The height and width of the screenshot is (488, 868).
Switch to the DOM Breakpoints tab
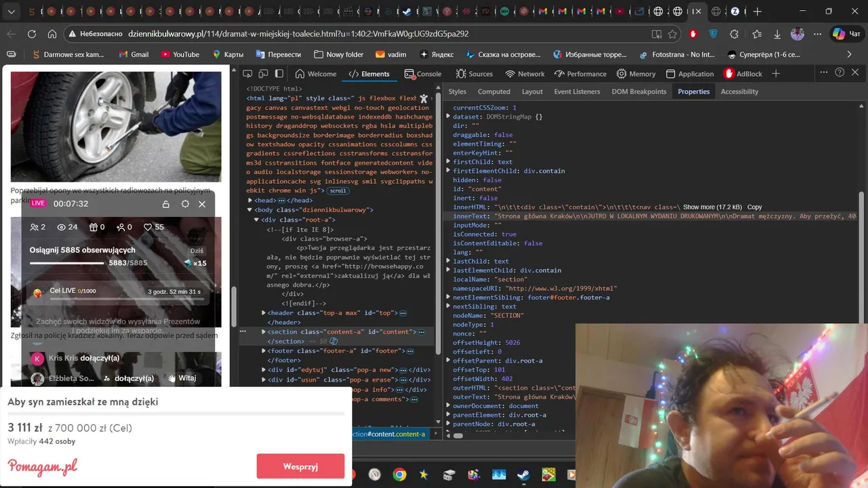click(x=639, y=91)
